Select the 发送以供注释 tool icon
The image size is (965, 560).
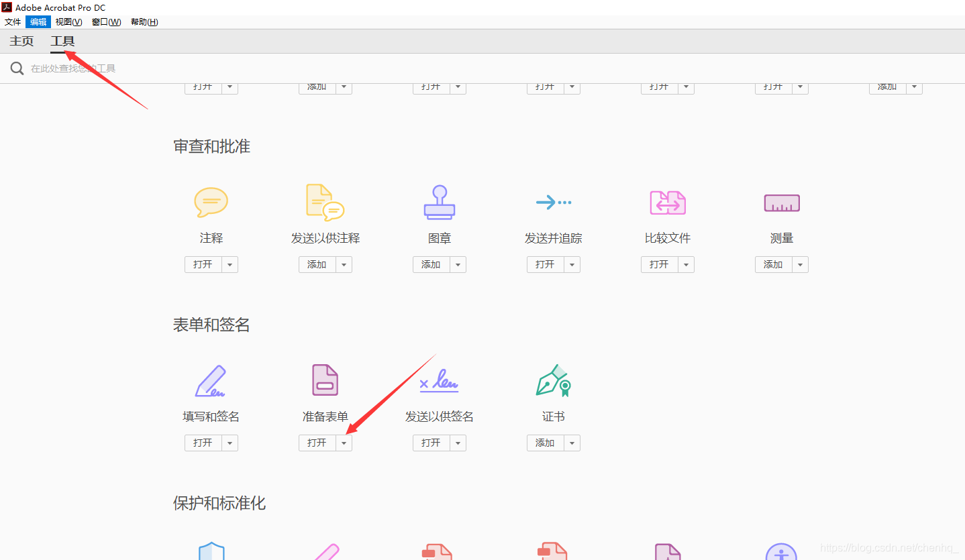[x=325, y=202]
